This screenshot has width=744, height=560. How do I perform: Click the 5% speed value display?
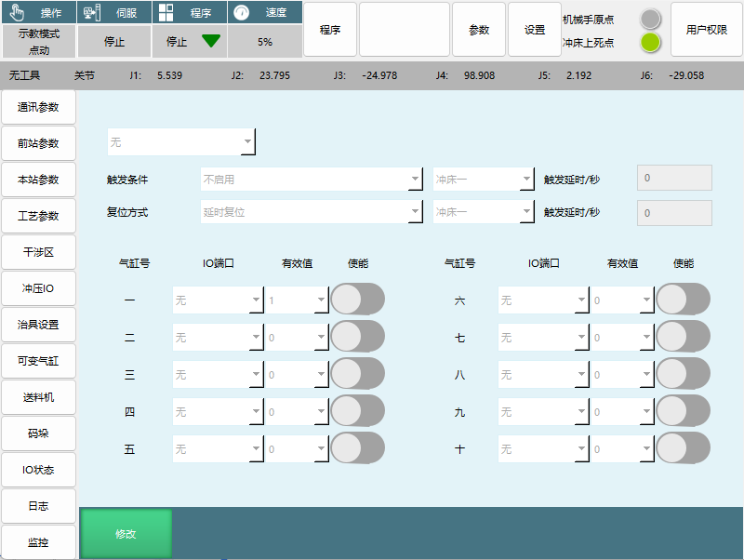[x=265, y=42]
